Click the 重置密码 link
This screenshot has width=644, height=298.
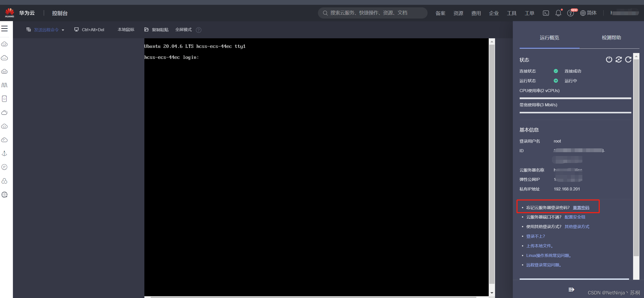(x=581, y=208)
